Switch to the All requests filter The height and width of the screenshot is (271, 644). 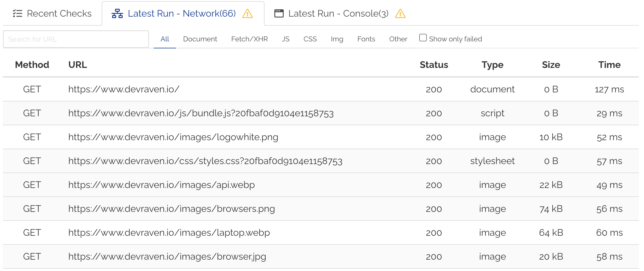point(165,39)
